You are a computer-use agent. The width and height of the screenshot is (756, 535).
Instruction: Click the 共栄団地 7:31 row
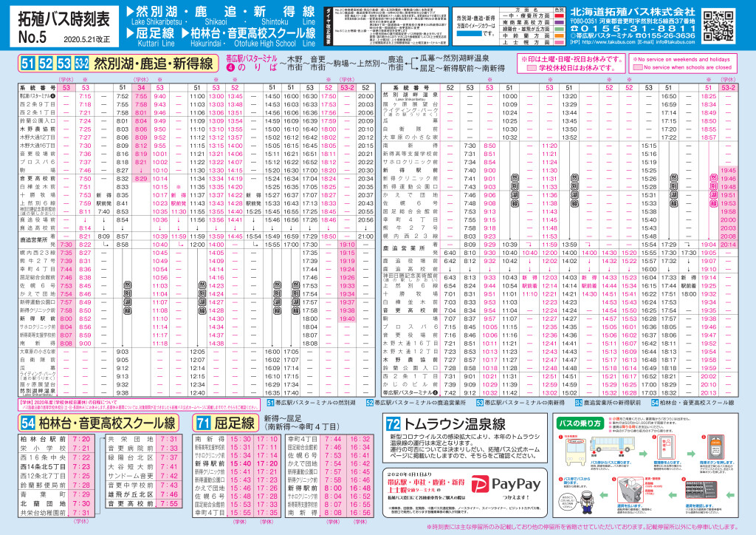(143, 439)
